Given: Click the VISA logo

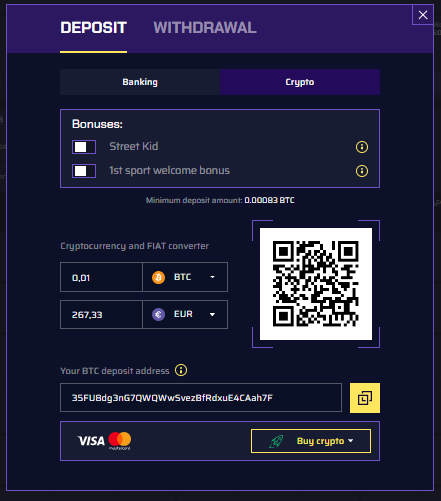Looking at the screenshot, I should (x=91, y=441).
